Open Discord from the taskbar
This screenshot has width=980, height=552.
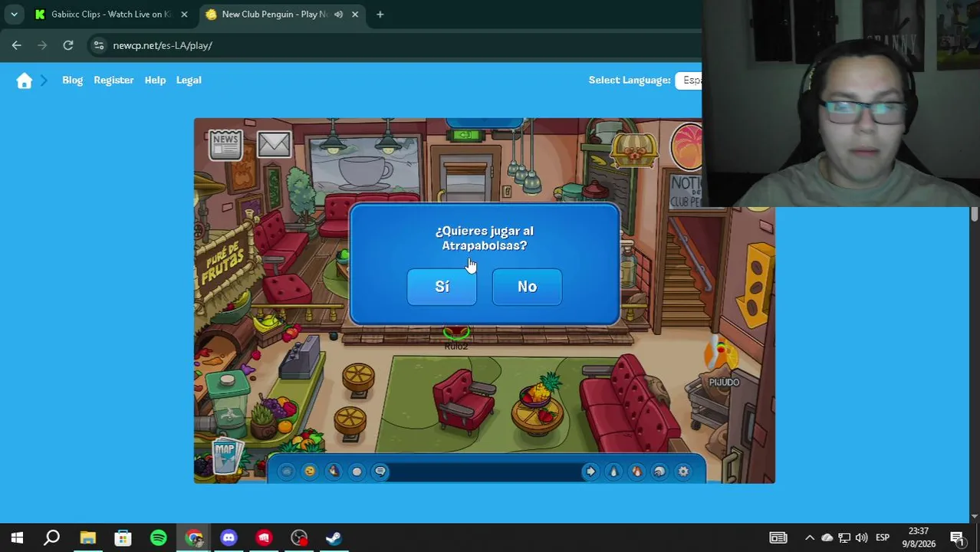pos(229,537)
